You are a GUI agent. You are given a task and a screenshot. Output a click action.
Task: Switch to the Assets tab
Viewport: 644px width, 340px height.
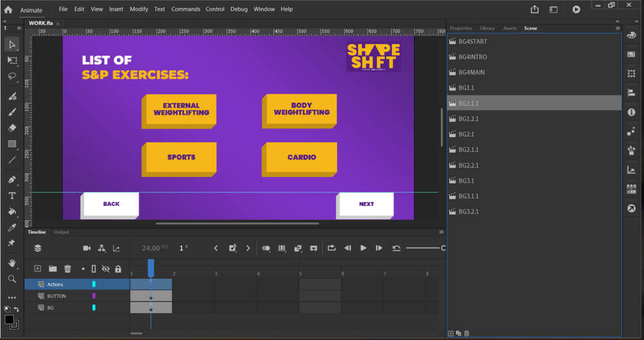click(x=510, y=28)
